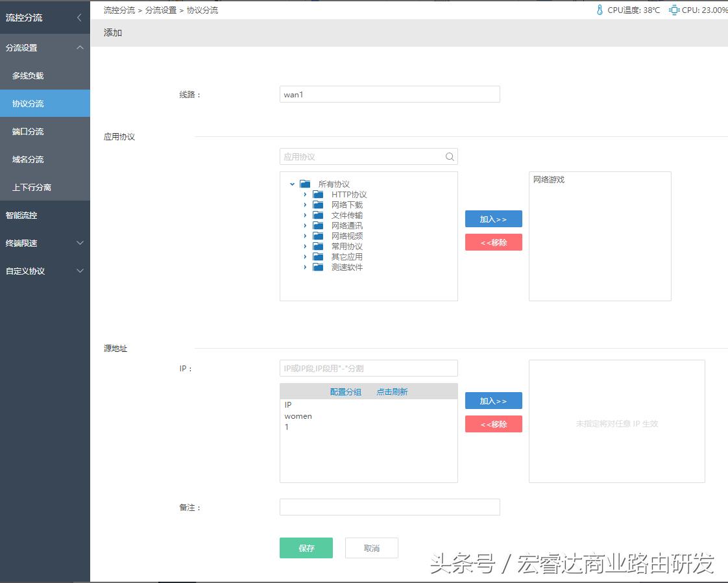
Task: Select the 其它应用 tree label
Action: pyautogui.click(x=347, y=256)
